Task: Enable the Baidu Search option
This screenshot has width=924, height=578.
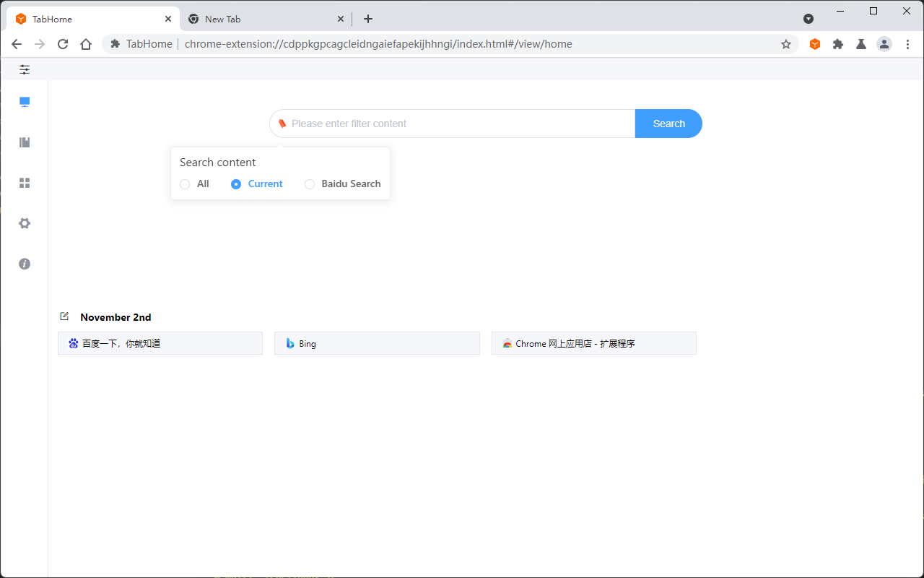Action: pyautogui.click(x=310, y=184)
